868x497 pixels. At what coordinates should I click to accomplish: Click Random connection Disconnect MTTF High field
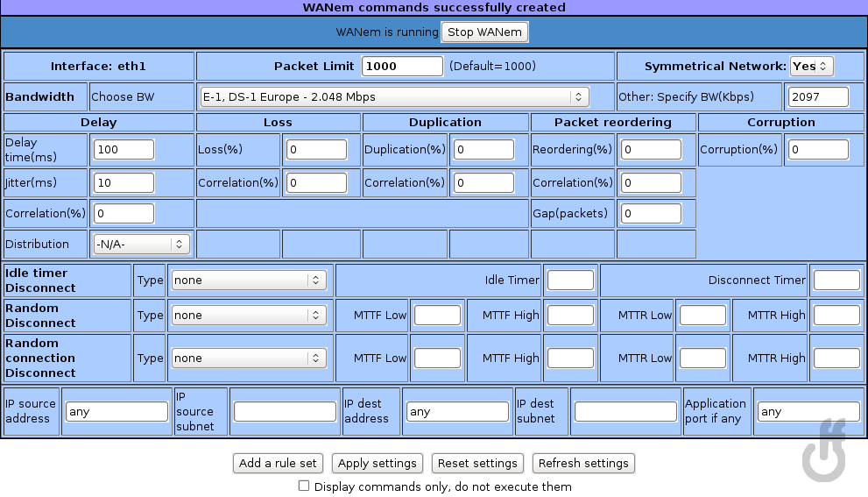[571, 359]
